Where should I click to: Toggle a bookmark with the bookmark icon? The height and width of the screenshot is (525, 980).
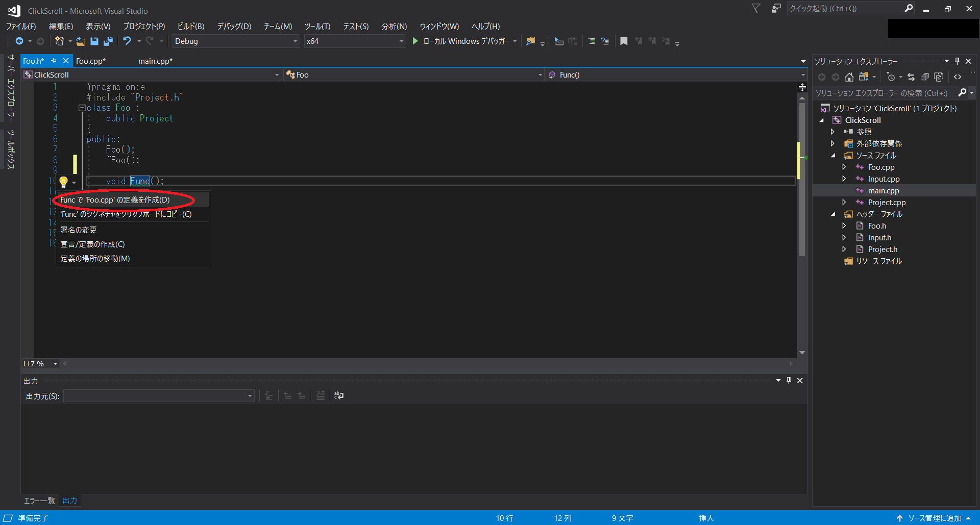click(623, 41)
